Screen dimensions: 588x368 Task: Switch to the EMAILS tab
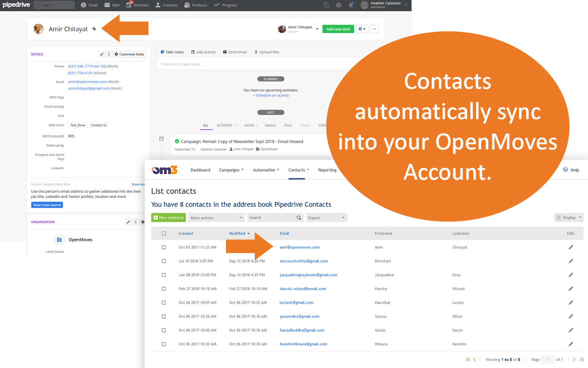pos(270,125)
